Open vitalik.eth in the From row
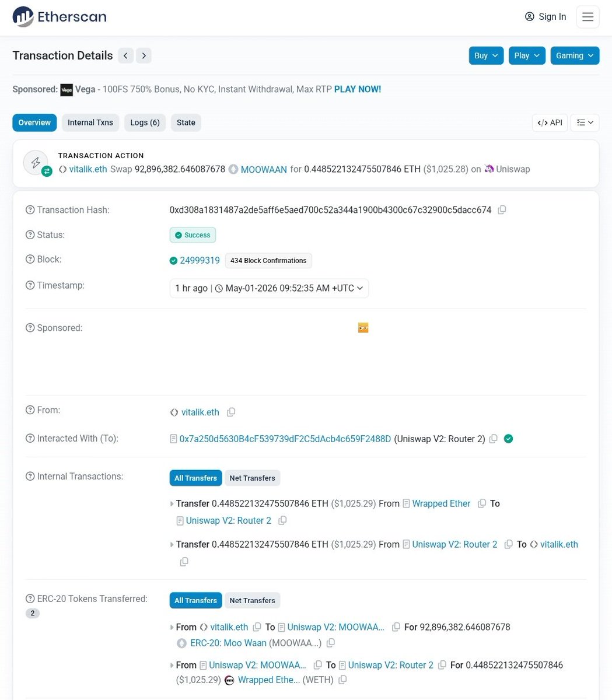Screen dimensions: 612x700 200,412
